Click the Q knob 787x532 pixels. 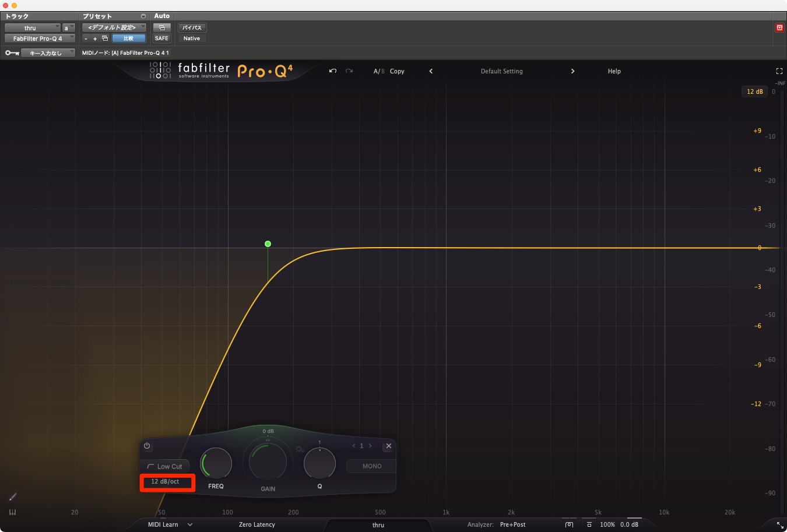(319, 464)
